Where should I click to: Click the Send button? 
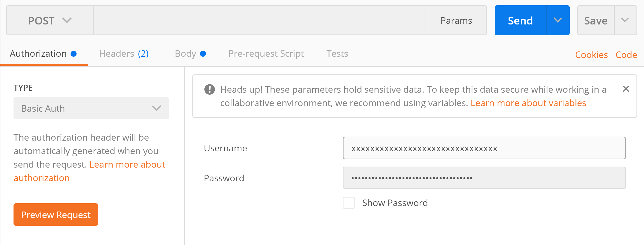coord(520,20)
